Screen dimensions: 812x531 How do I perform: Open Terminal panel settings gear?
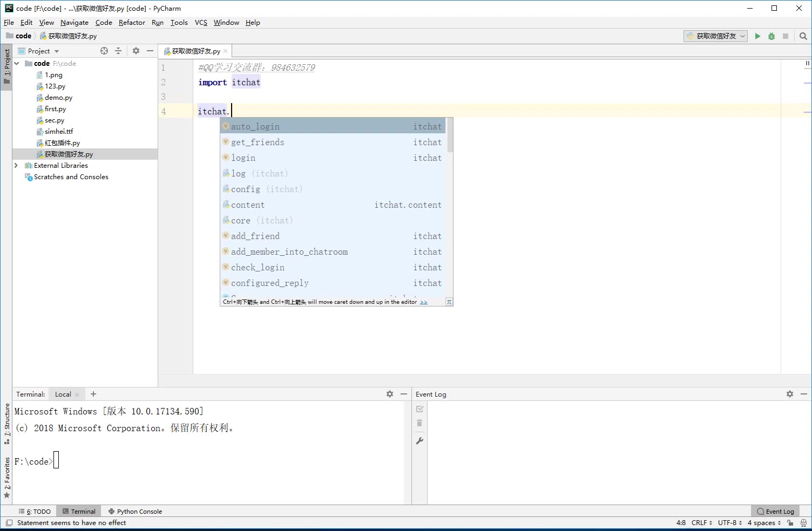tap(390, 394)
